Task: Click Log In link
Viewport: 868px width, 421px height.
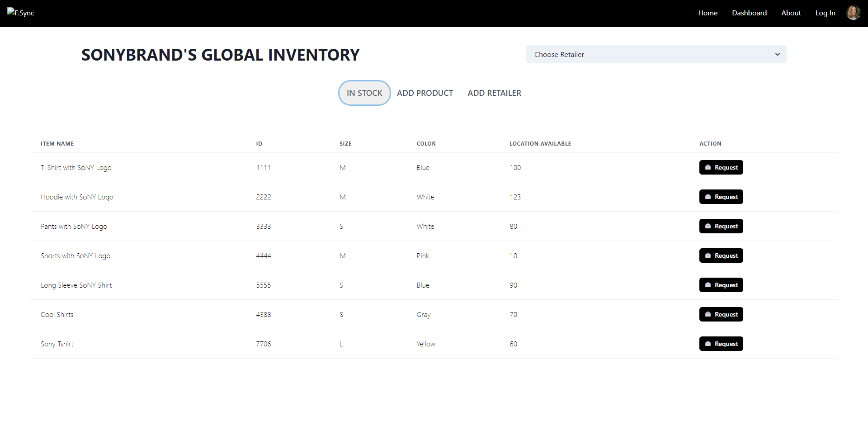Action: (825, 13)
